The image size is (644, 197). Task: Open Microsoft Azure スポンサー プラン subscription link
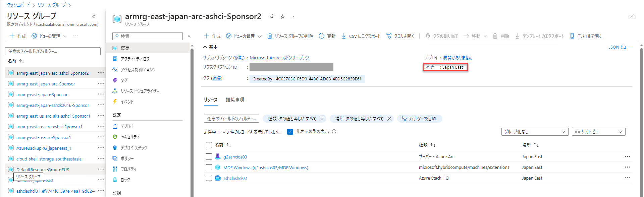point(279,58)
